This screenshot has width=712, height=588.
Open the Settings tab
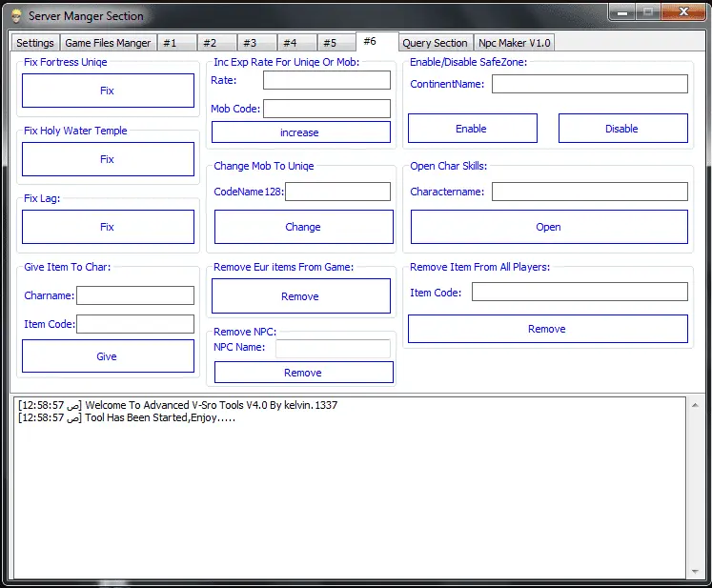[35, 43]
